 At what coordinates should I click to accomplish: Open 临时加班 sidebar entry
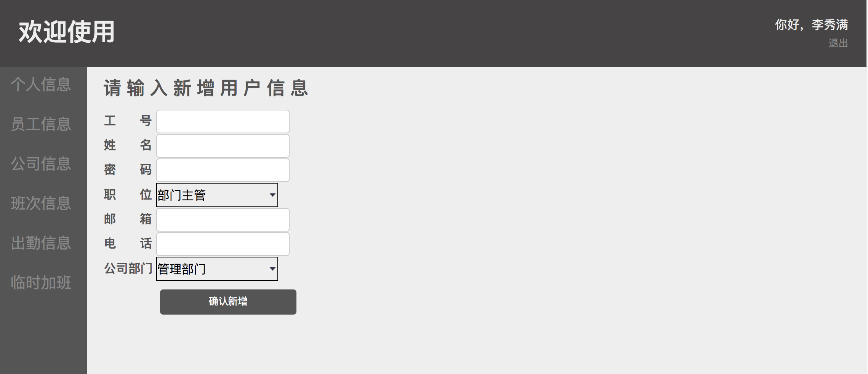pos(41,283)
